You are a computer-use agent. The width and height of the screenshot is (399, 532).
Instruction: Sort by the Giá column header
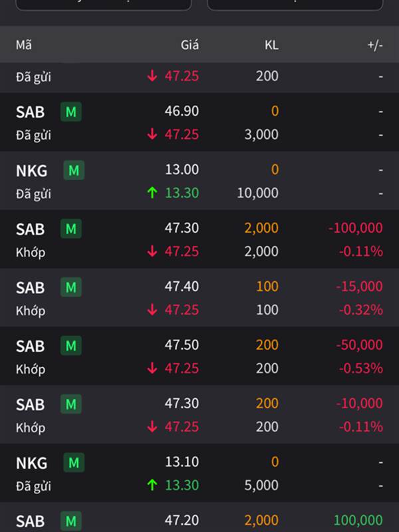[x=190, y=45]
